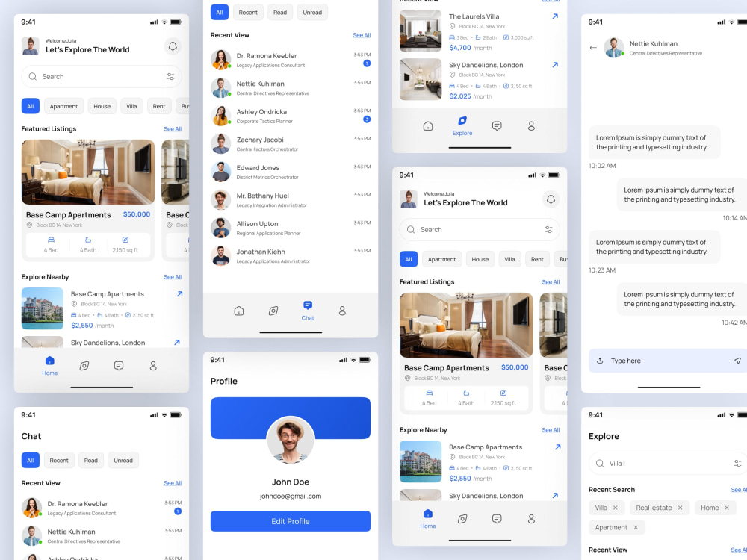The width and height of the screenshot is (747, 560).
Task: Remove the Villa recent search chip
Action: 615,508
